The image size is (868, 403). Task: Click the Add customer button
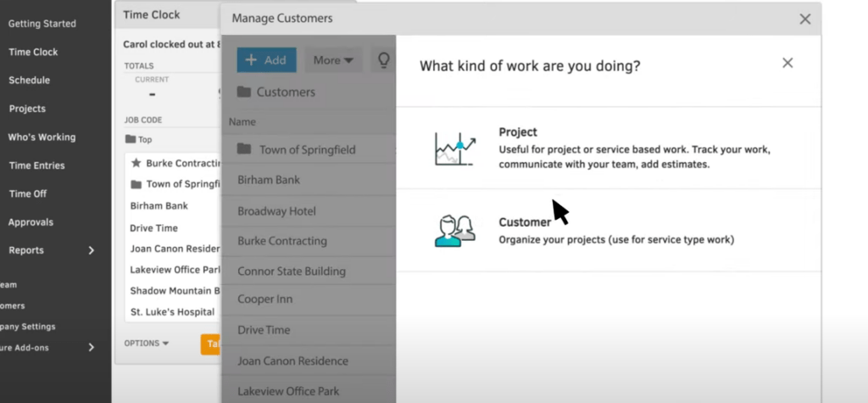(267, 60)
